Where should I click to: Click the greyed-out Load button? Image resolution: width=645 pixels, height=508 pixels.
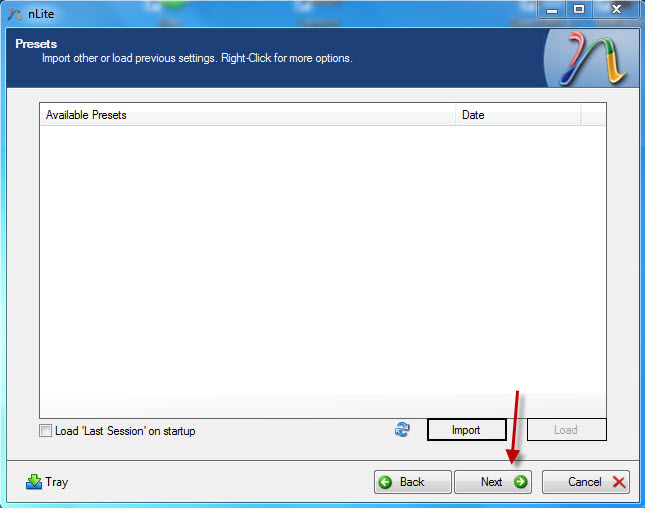point(566,430)
